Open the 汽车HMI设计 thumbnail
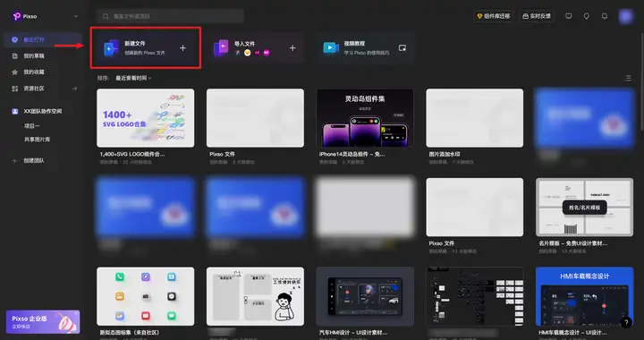The image size is (644, 340). (365, 296)
